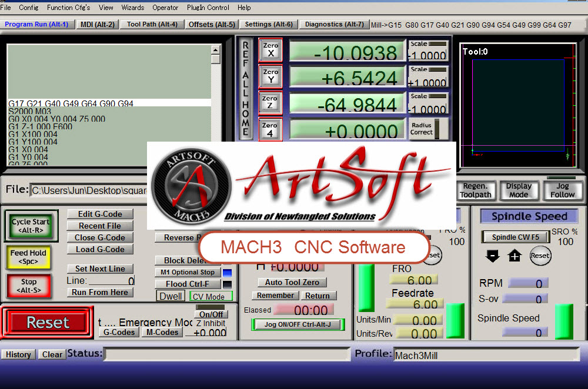
Task: Open the File menu
Action: [x=6, y=8]
